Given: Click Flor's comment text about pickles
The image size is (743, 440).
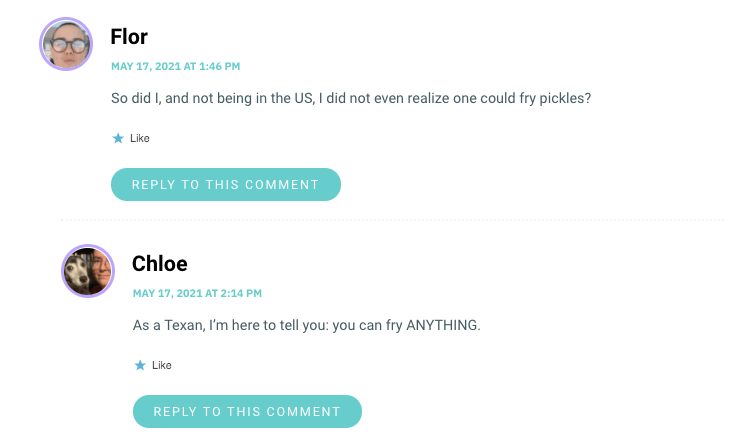Looking at the screenshot, I should coord(351,99).
